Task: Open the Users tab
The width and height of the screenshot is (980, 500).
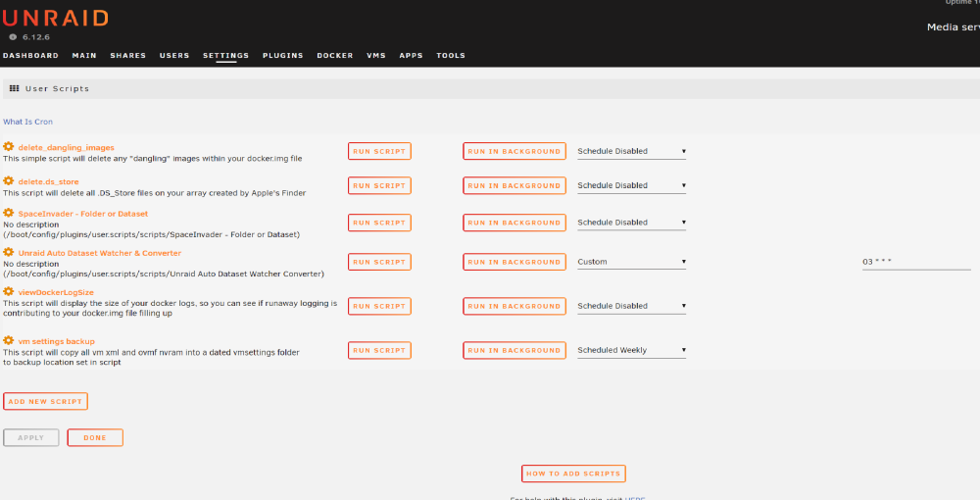Action: pos(174,56)
